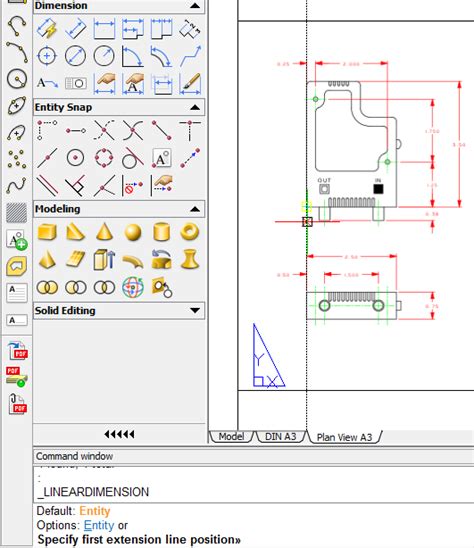This screenshot has width=474, height=548.
Task: Disable all entity snaps with None icon
Action: pos(133,186)
